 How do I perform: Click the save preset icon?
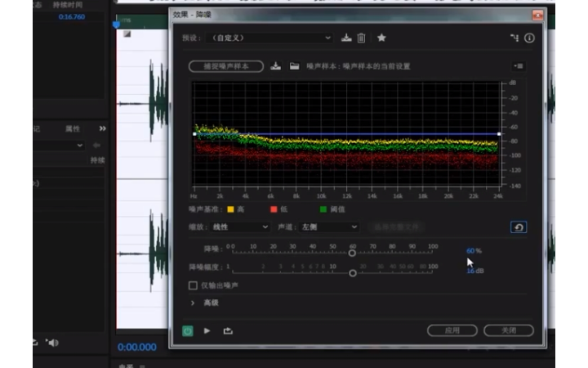(x=346, y=38)
